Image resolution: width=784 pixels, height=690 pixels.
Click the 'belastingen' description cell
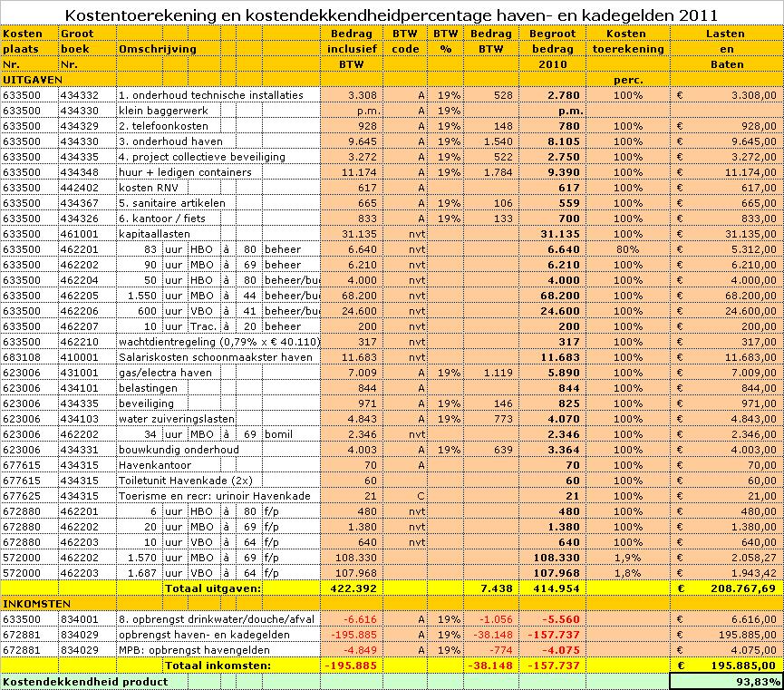148,388
